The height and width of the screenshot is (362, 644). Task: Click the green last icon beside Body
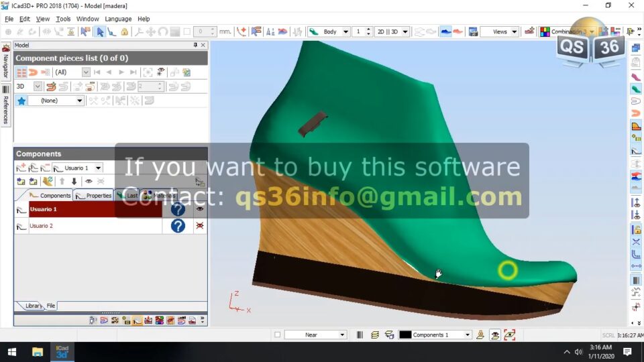point(314,32)
